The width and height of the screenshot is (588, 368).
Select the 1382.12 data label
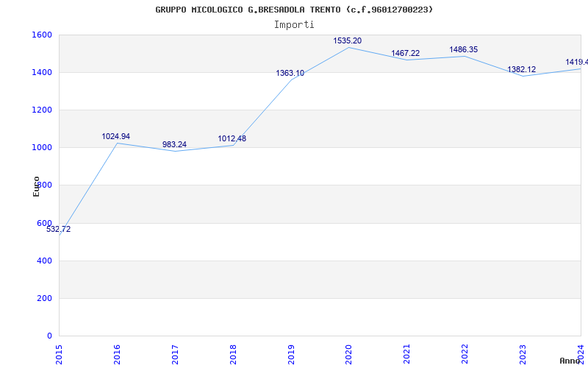coord(522,69)
